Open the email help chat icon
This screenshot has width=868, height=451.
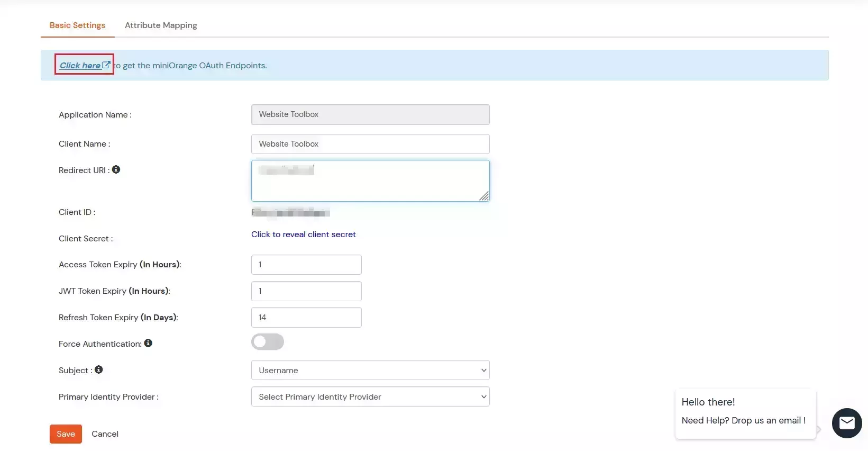(847, 423)
